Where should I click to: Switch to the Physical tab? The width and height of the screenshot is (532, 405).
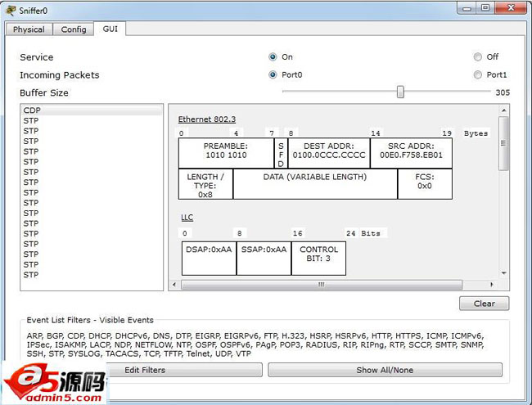[29, 29]
